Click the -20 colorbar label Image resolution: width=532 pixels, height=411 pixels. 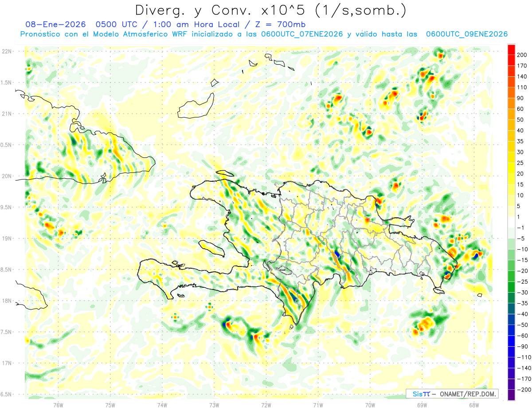point(522,271)
